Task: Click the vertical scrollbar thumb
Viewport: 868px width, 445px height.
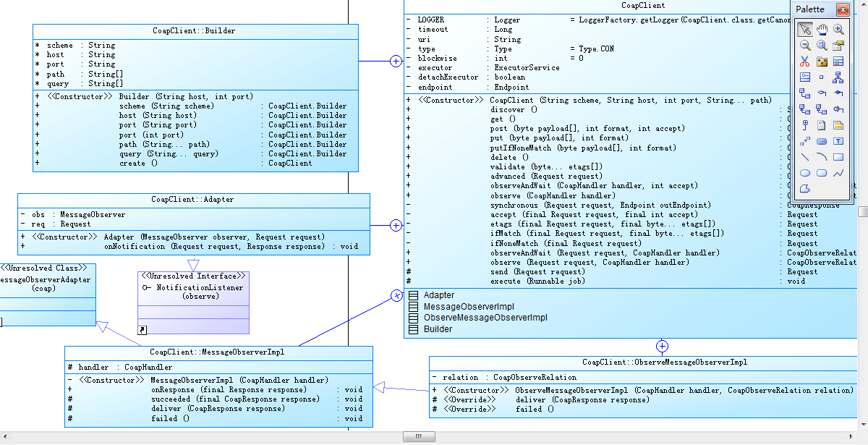Action: point(863,212)
